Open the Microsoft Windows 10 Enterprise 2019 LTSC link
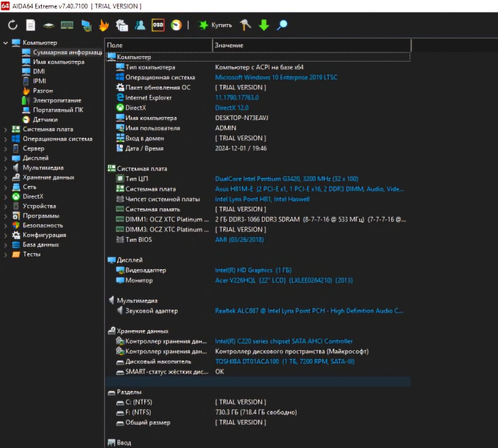Image resolution: width=498 pixels, height=448 pixels. coord(276,77)
